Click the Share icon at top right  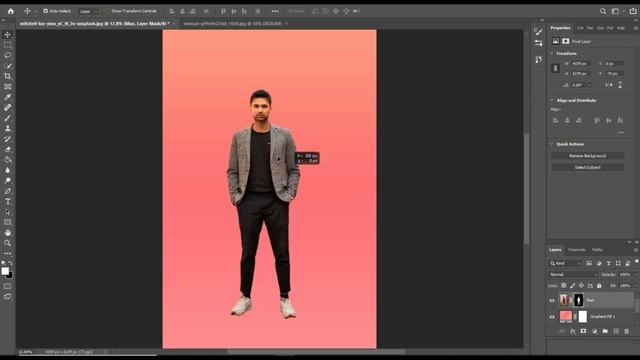[x=633, y=11]
